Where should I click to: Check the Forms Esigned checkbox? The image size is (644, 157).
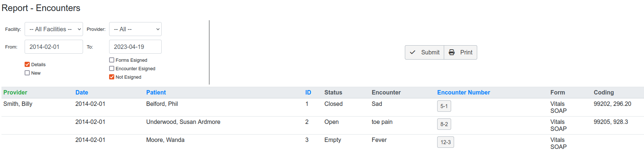pyautogui.click(x=112, y=60)
